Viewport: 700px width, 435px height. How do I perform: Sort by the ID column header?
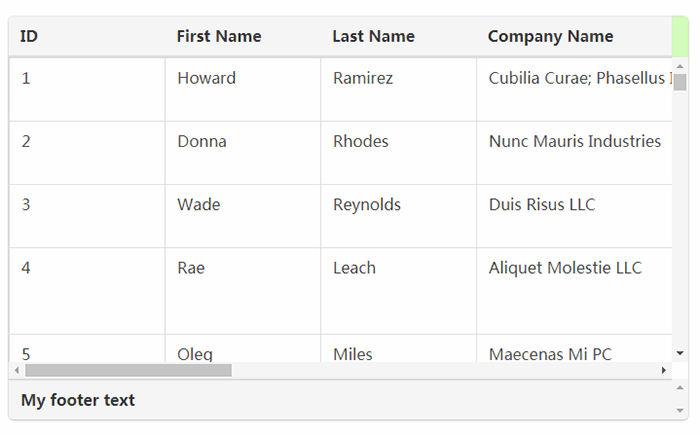[x=30, y=37]
